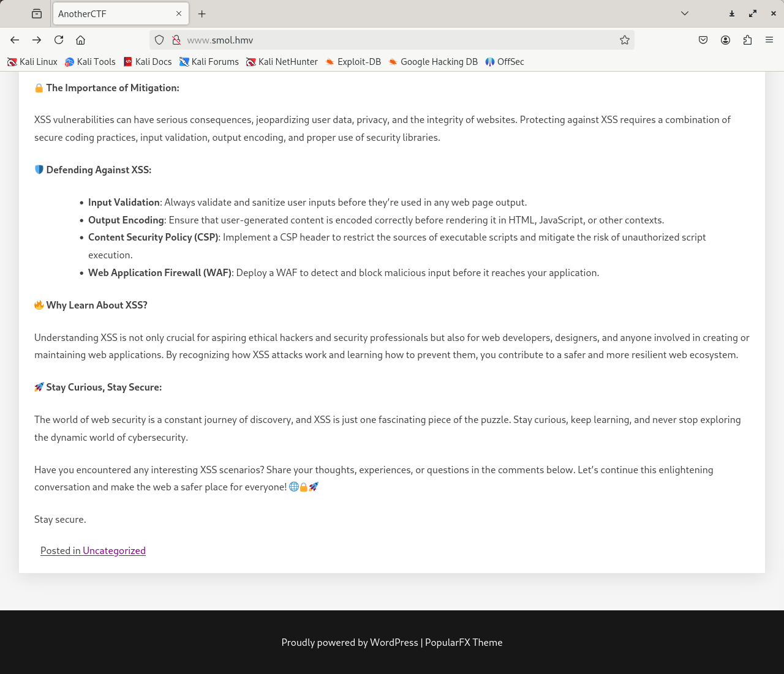Follow the Uncategorized category link
The height and width of the screenshot is (674, 784).
(x=114, y=550)
